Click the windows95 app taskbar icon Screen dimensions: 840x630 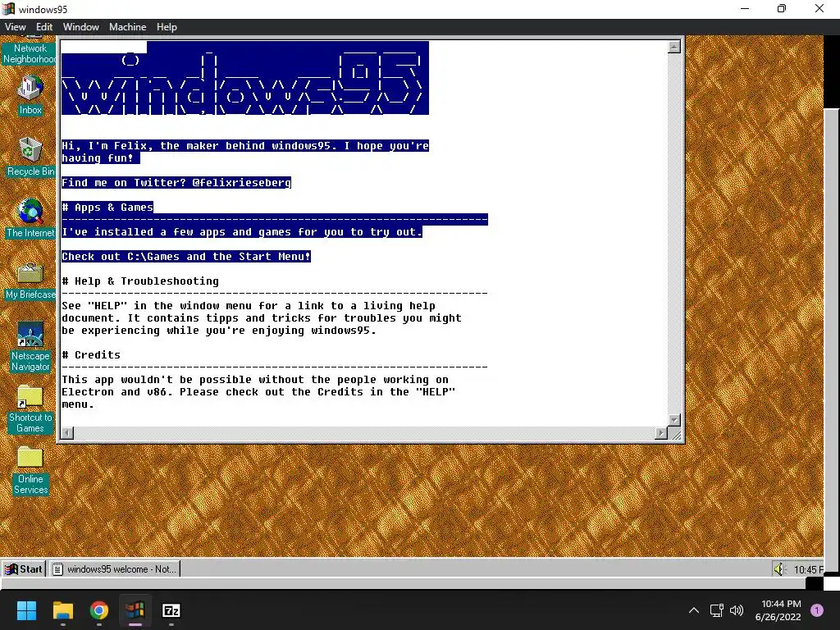(x=135, y=610)
